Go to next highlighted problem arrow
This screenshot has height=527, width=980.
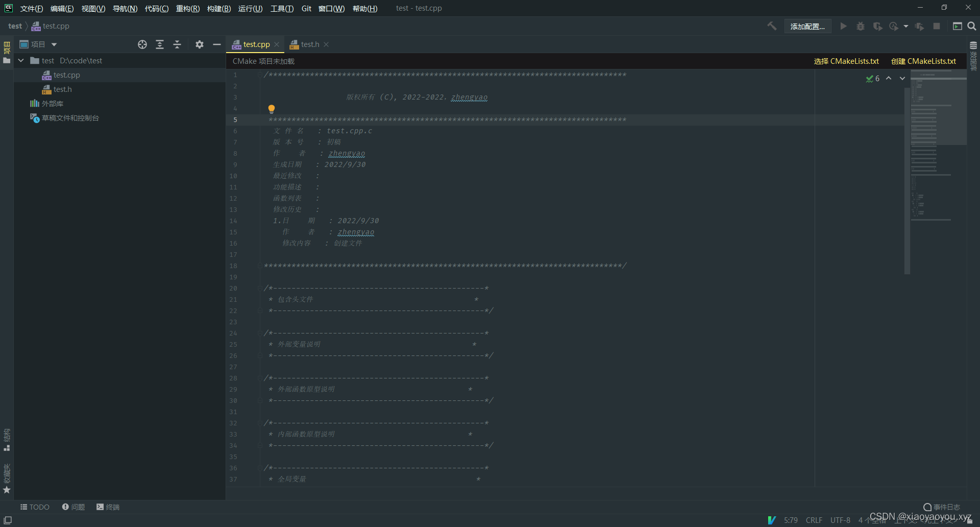(x=902, y=78)
